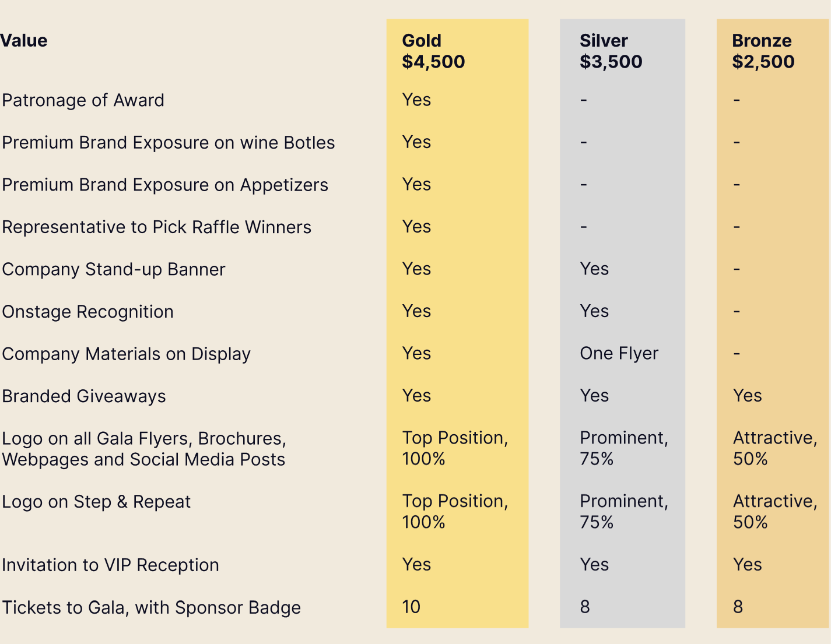Screen dimensions: 831x644
Task: Select Representative to Pick Raffle Winners
Action: point(157,227)
